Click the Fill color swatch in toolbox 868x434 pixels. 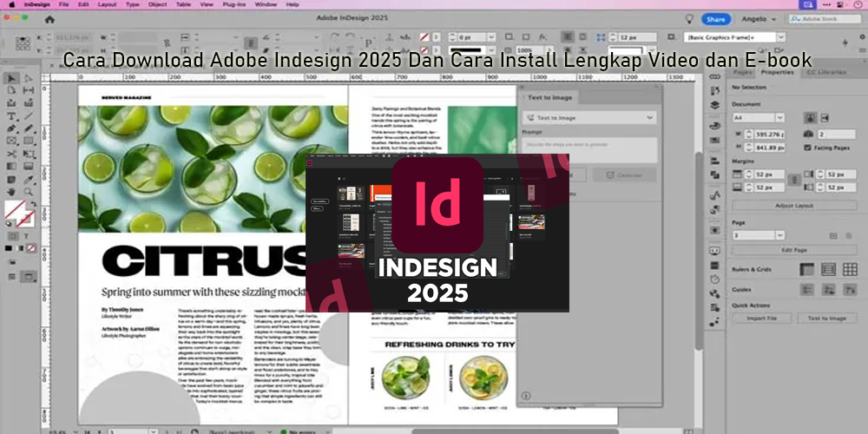[13, 209]
